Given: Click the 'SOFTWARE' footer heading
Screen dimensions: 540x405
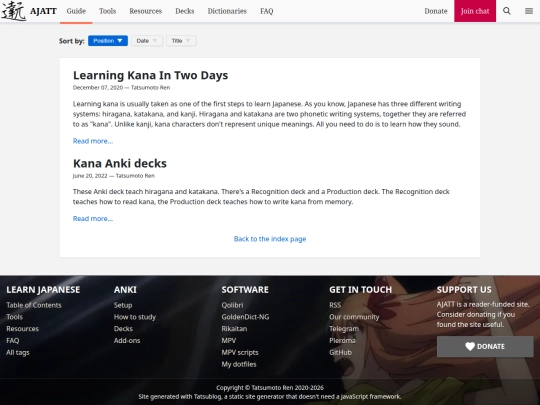Looking at the screenshot, I should pos(245,290).
